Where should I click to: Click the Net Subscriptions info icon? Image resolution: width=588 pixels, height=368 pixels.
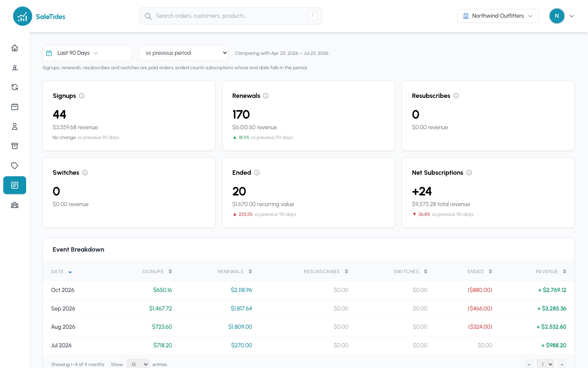469,173
